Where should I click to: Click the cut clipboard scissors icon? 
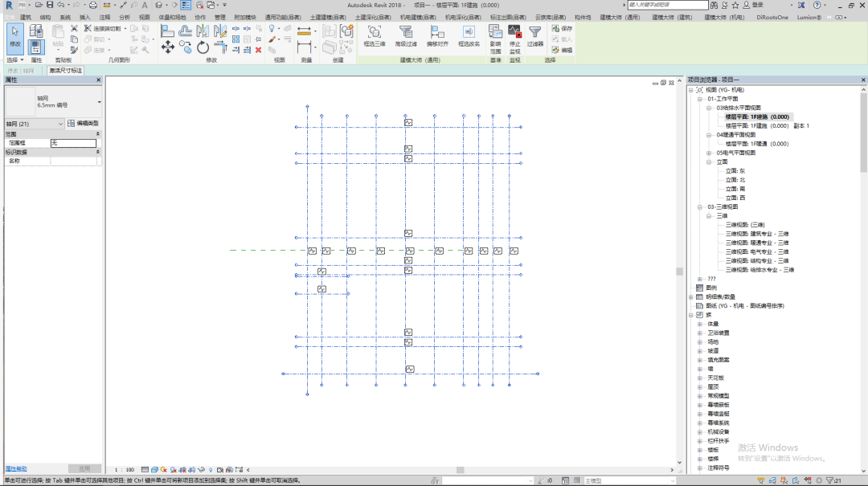[x=74, y=28]
